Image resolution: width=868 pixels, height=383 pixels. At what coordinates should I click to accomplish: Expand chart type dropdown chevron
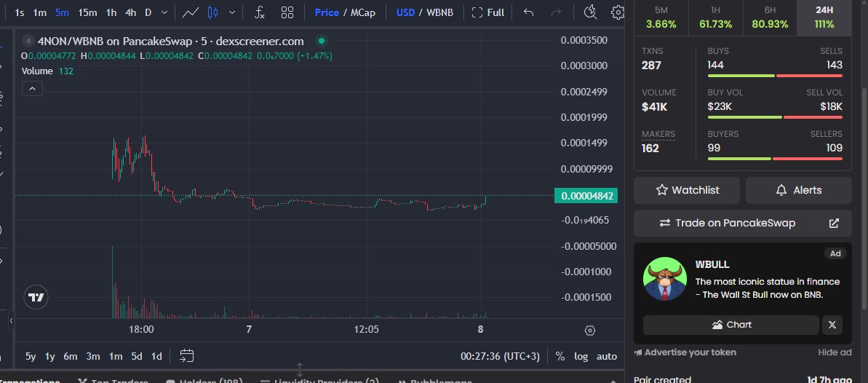pyautogui.click(x=232, y=12)
